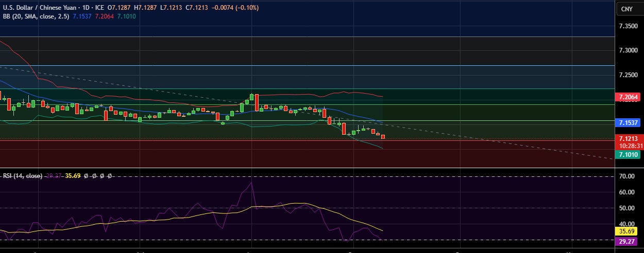Click the 7.3000 price scale value
Image resolution: width=644 pixels, height=253 pixels.
point(630,50)
